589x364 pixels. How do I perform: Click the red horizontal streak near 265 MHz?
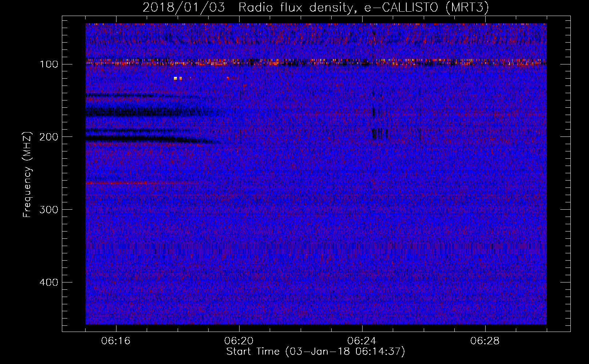coord(142,183)
